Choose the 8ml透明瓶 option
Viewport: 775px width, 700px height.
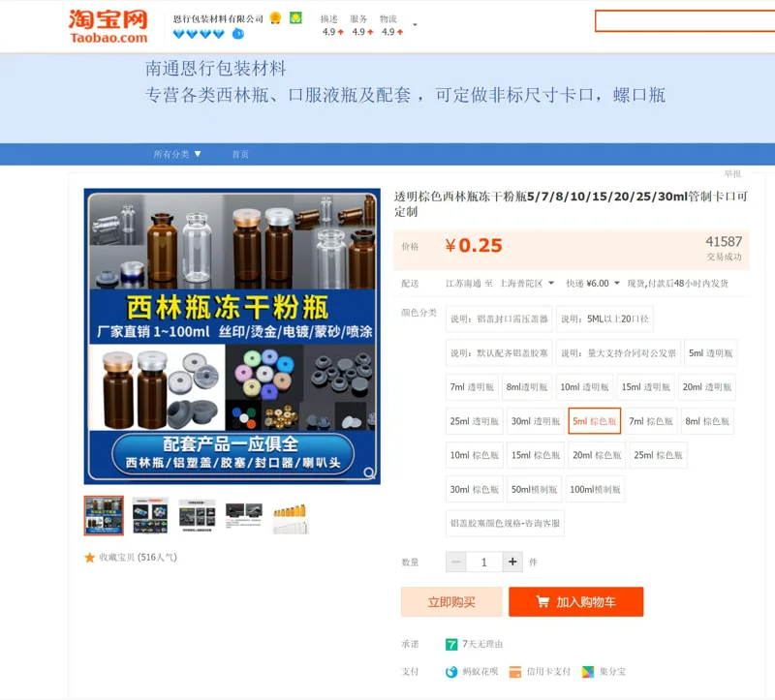coord(526,387)
